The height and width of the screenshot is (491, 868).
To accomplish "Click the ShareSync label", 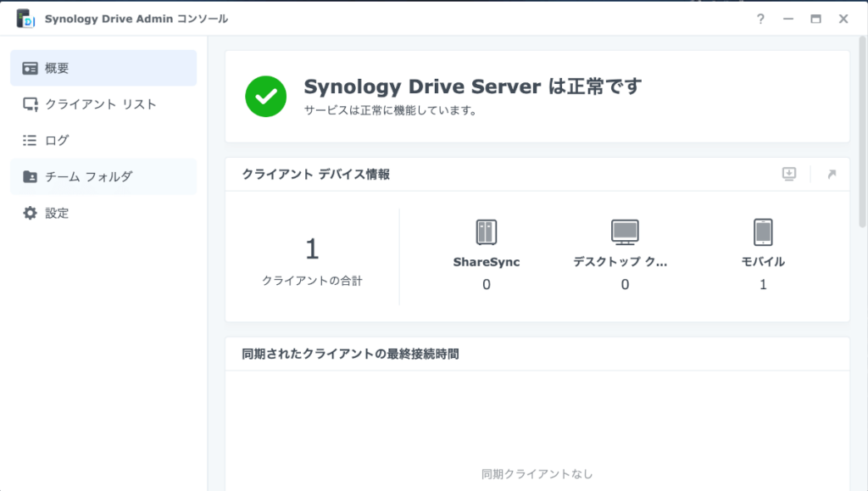I will pos(487,262).
